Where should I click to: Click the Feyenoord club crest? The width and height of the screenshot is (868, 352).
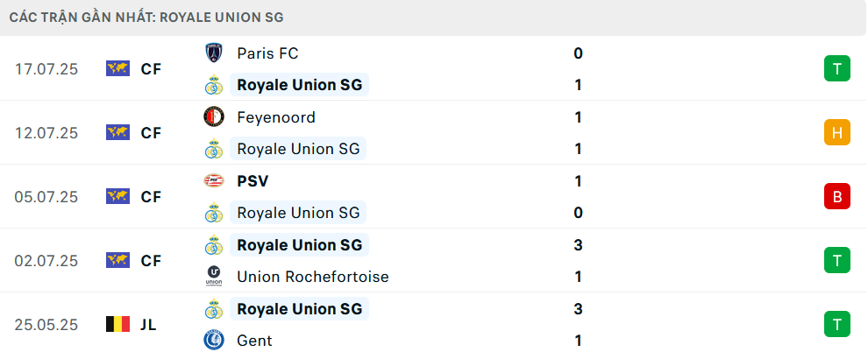[214, 116]
